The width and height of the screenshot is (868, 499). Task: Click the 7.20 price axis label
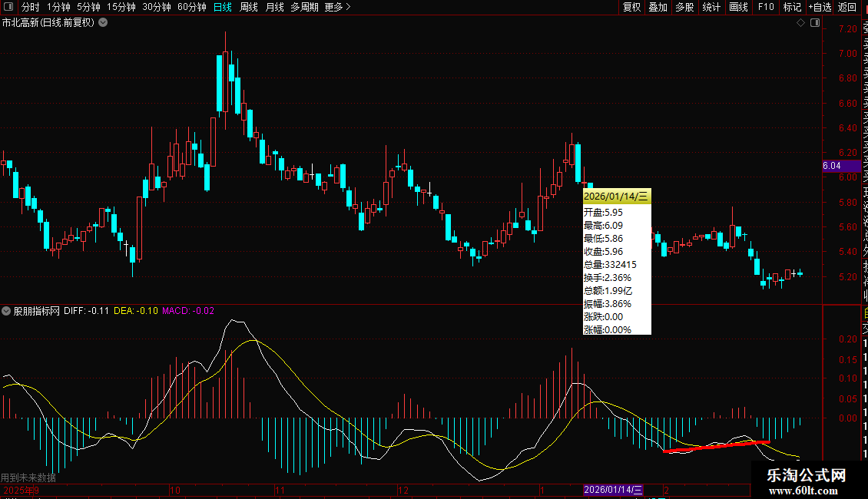click(847, 28)
